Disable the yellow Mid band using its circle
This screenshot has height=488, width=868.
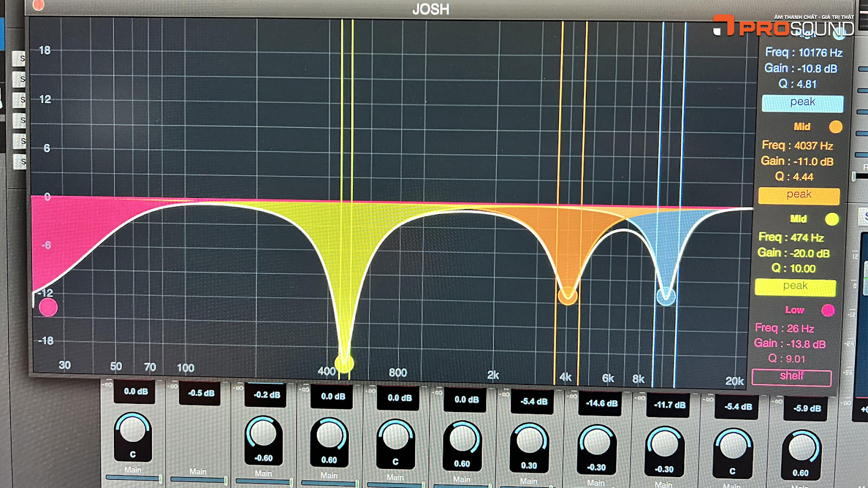pyautogui.click(x=832, y=219)
